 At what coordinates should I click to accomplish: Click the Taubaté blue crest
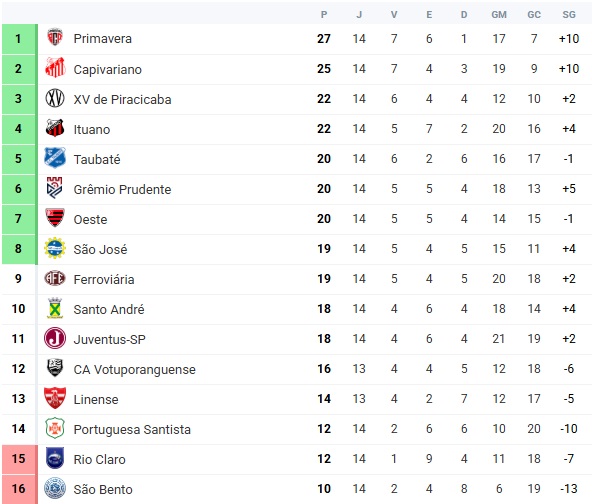click(55, 158)
